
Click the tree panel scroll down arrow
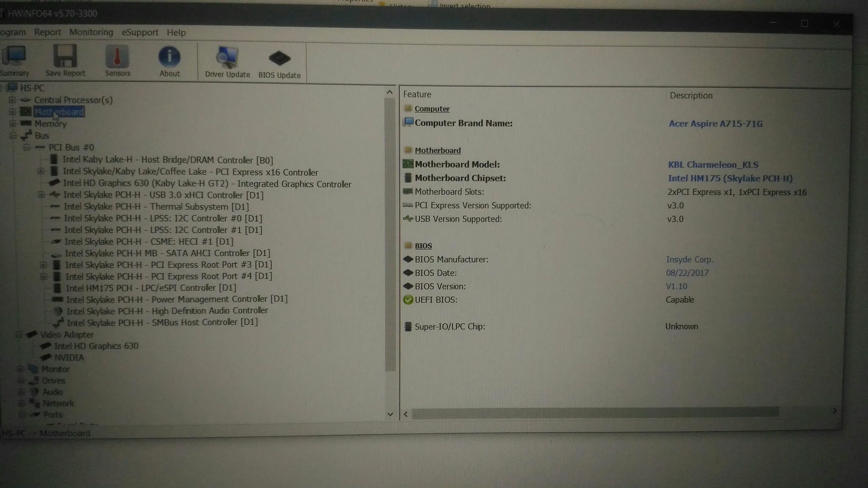(390, 414)
